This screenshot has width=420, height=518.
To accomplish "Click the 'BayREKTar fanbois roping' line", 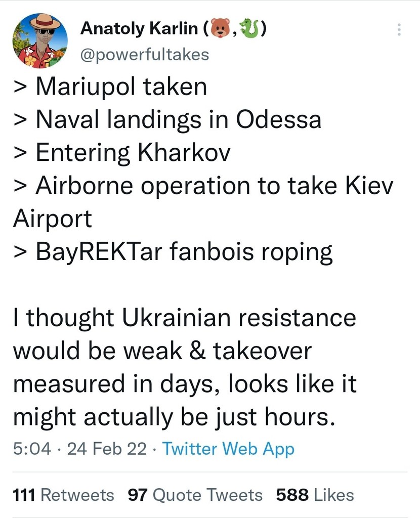I will tap(173, 252).
